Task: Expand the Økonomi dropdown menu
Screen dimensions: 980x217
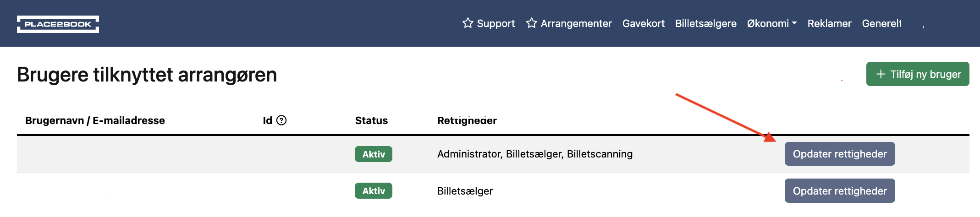Action: tap(771, 23)
